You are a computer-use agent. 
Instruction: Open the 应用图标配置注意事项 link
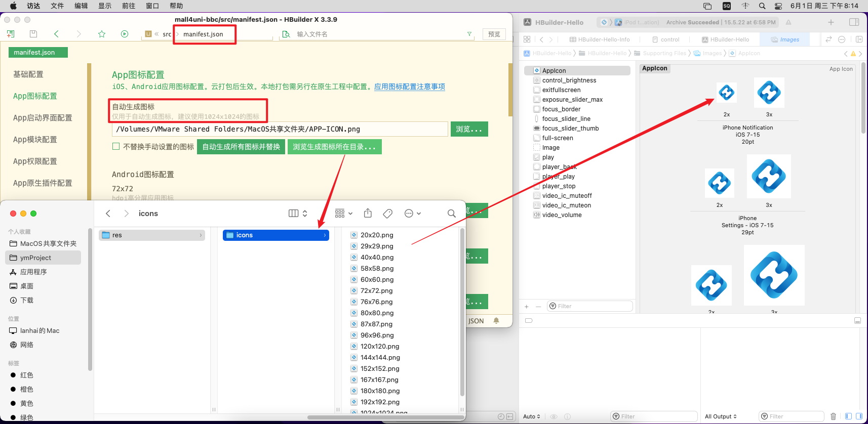[409, 87]
